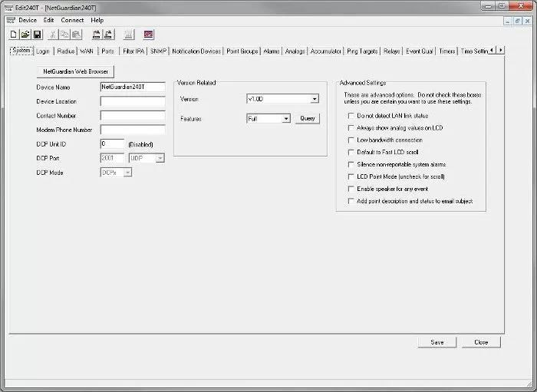537x392 pixels.
Task: Switch to the WAN tab
Action: [x=87, y=51]
